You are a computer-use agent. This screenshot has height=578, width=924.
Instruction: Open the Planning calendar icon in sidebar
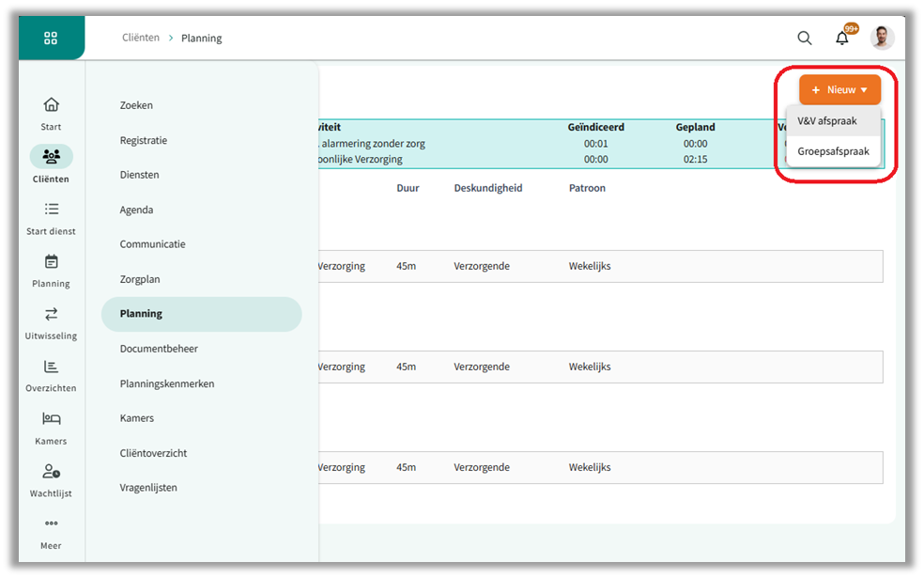(51, 262)
